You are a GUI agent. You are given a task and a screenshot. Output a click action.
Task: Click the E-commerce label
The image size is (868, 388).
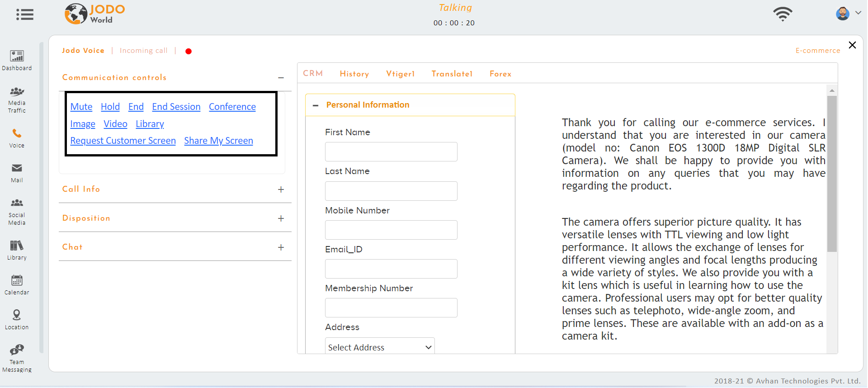818,51
